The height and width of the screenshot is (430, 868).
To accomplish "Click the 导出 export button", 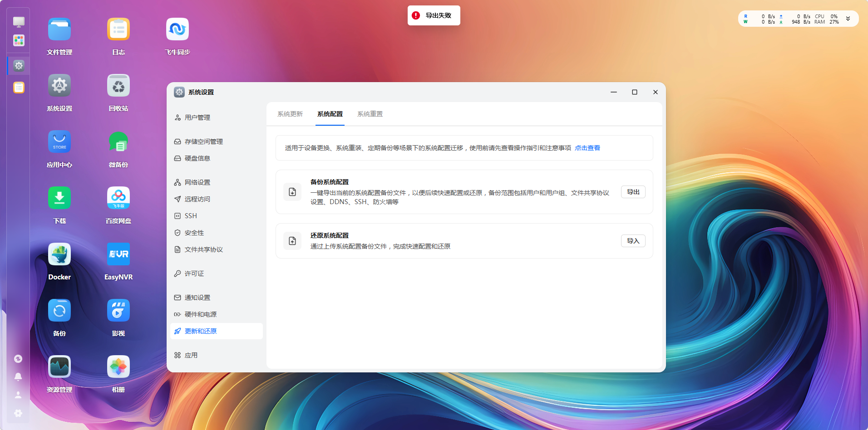I will click(x=633, y=192).
